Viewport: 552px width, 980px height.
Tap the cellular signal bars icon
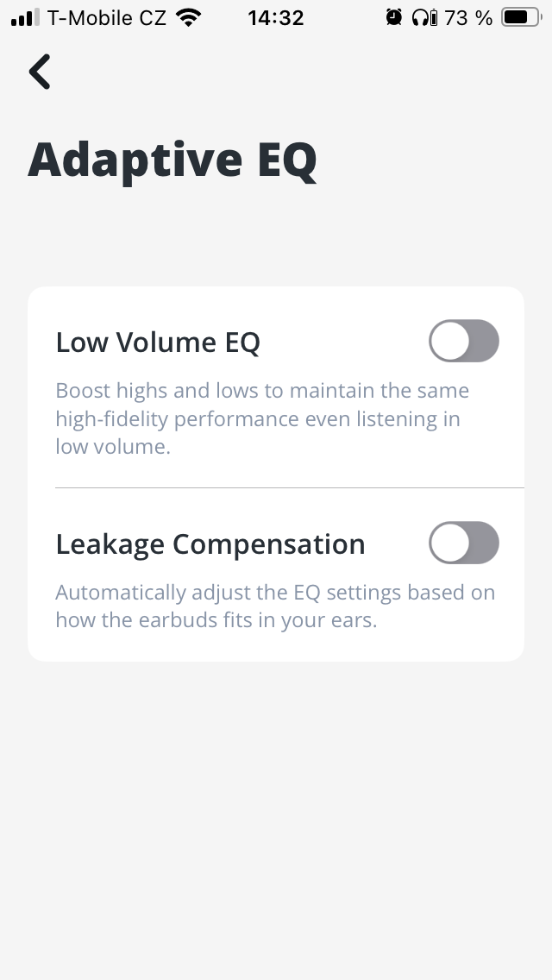(26, 17)
